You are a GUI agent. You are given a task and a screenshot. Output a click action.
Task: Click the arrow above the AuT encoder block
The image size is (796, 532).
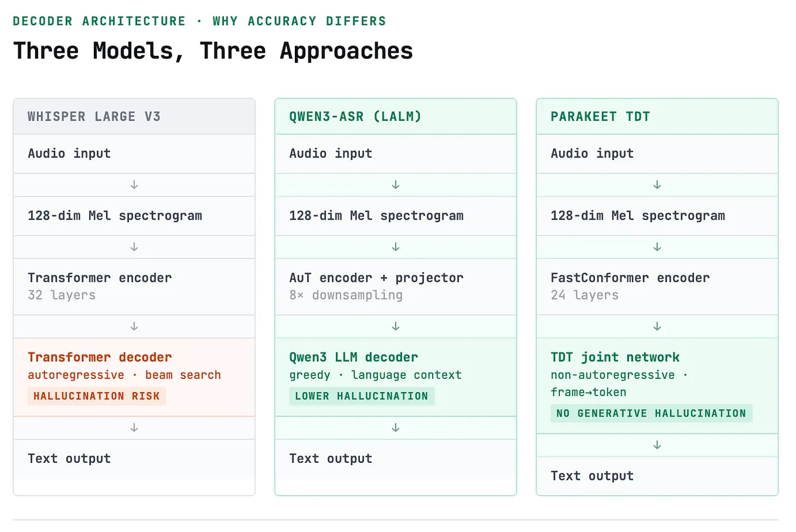(x=396, y=247)
